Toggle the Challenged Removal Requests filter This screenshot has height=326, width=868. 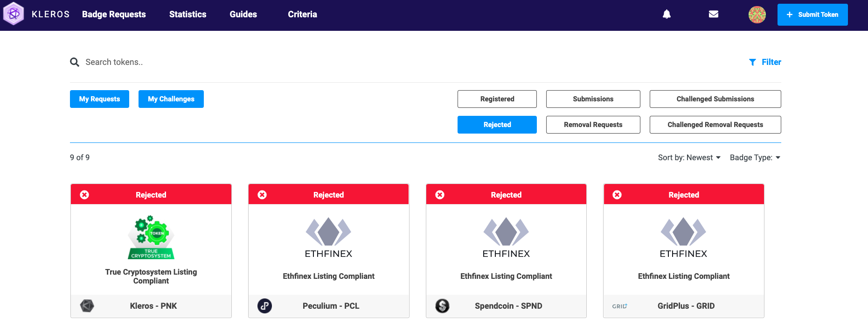point(715,125)
